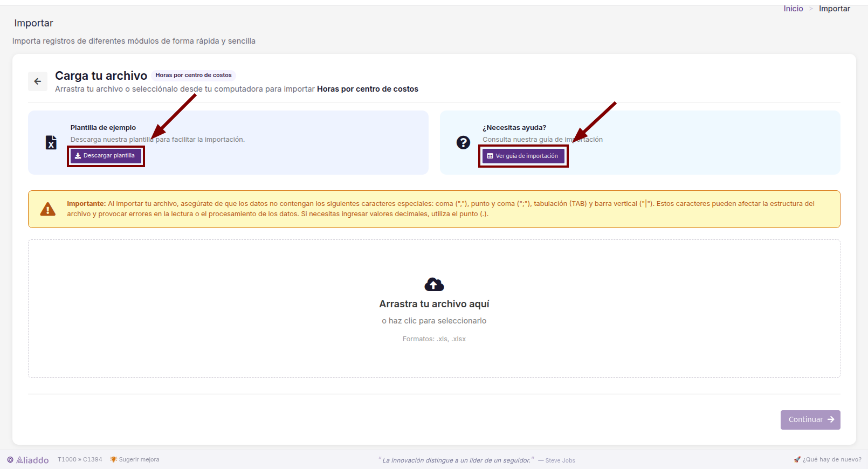Go back using the left arrow button
The image size is (868, 469).
tap(38, 81)
